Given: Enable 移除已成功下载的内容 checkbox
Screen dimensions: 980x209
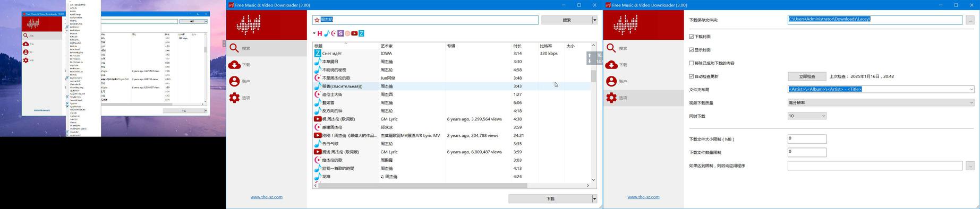Looking at the screenshot, I should point(692,63).
